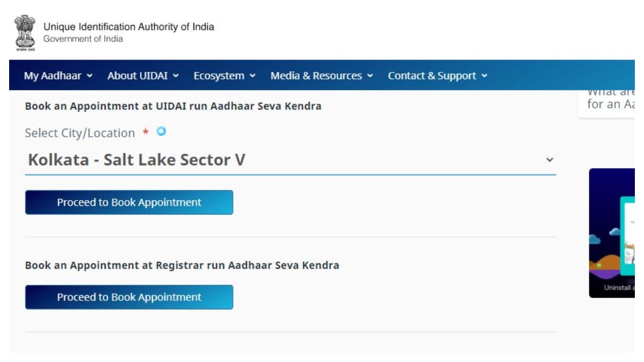Click the down arrow beside Media & Resources
This screenshot has height=362, width=644.
370,76
